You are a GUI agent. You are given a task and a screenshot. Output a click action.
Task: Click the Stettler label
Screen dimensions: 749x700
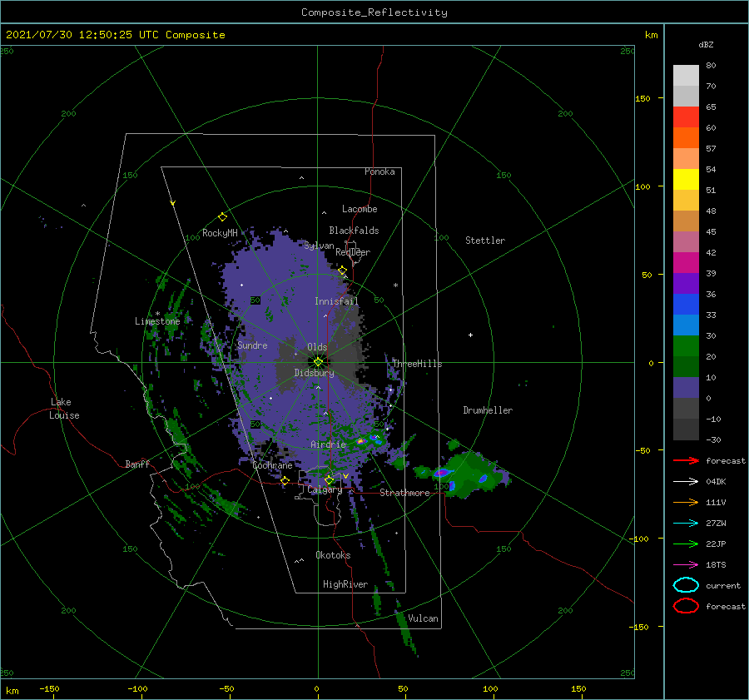tap(485, 241)
